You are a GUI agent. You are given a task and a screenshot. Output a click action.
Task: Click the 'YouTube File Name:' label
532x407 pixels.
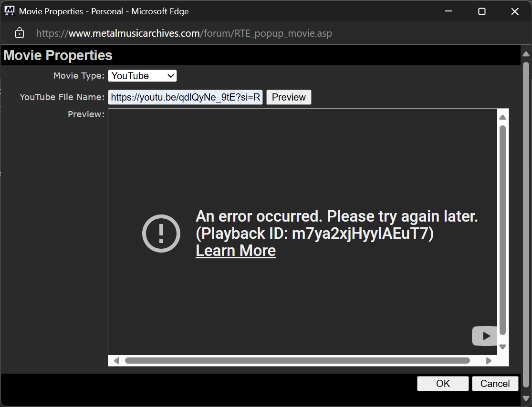(x=62, y=97)
